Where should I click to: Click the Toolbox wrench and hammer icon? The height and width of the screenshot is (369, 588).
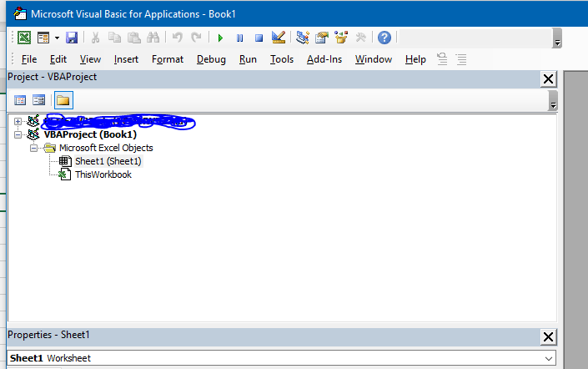pyautogui.click(x=360, y=38)
